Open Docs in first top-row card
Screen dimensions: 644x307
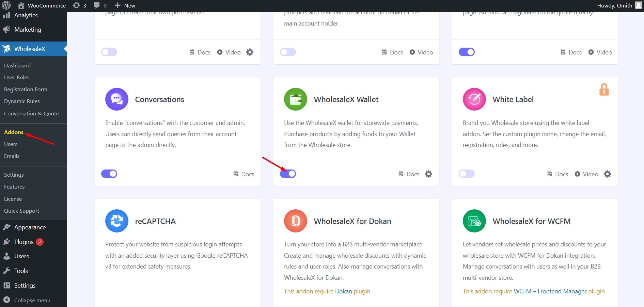200,52
